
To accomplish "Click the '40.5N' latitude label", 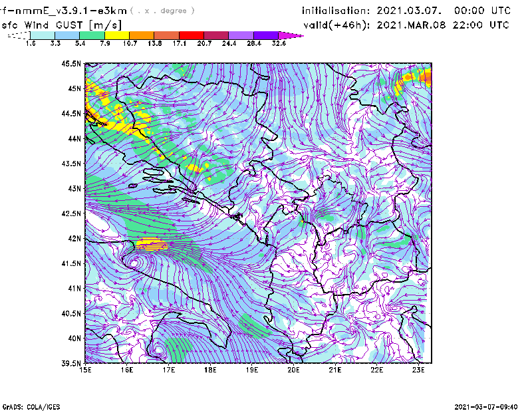I will pos(71,313).
